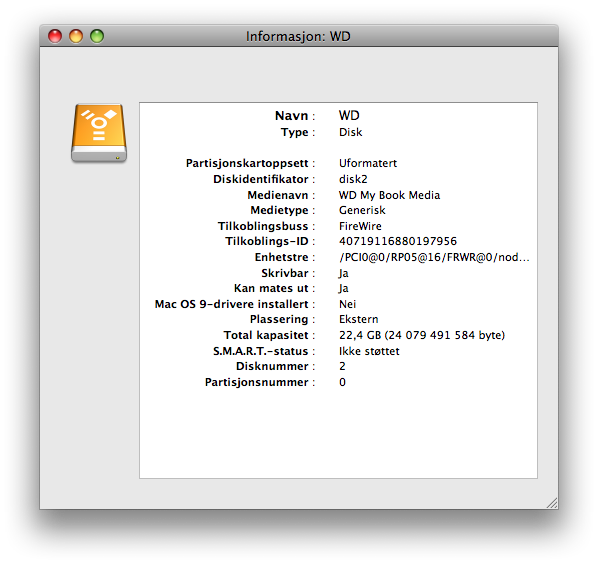This screenshot has height=564, width=598.
Task: Click the 'Navn' field label
Action: point(291,116)
